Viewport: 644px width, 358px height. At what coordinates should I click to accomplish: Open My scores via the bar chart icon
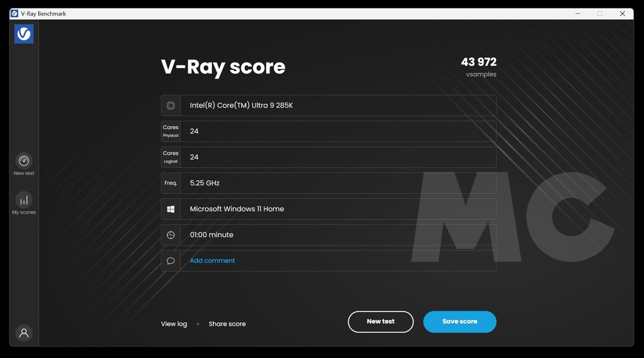[24, 200]
